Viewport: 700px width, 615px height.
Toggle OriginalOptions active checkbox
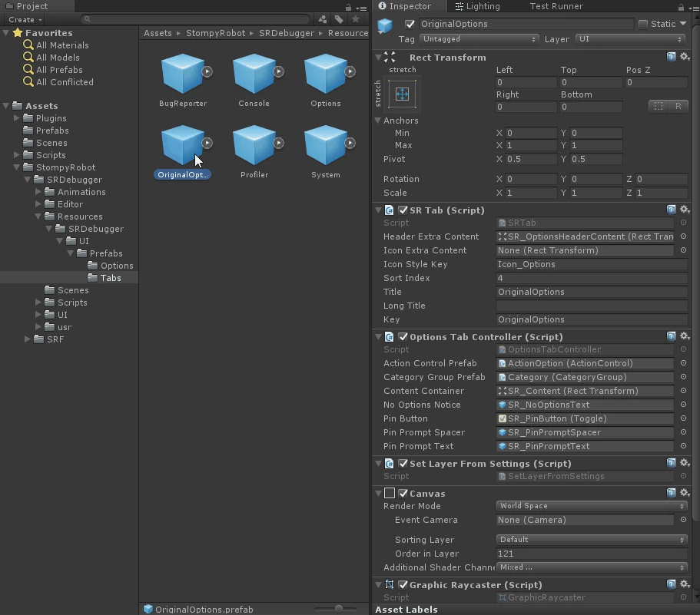pos(410,24)
